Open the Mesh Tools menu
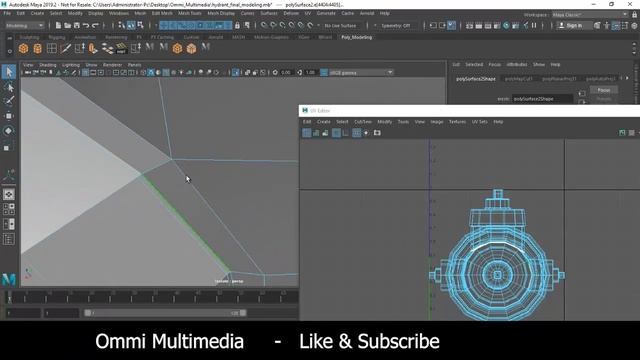This screenshot has width=640, height=360. [190, 13]
